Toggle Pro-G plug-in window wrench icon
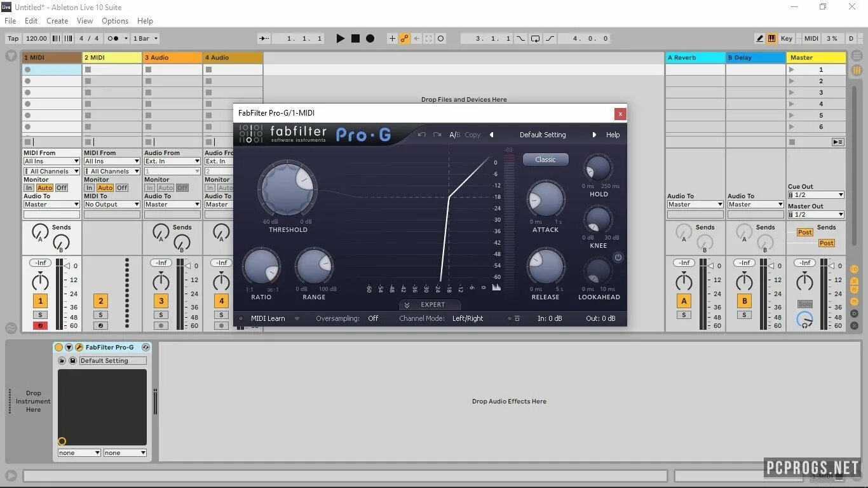This screenshot has height=488, width=868. pos(79,348)
